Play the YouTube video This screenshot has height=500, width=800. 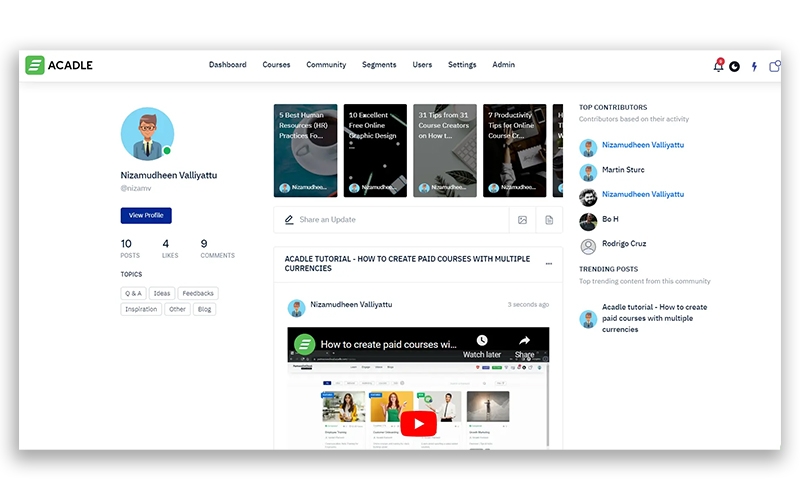(418, 423)
